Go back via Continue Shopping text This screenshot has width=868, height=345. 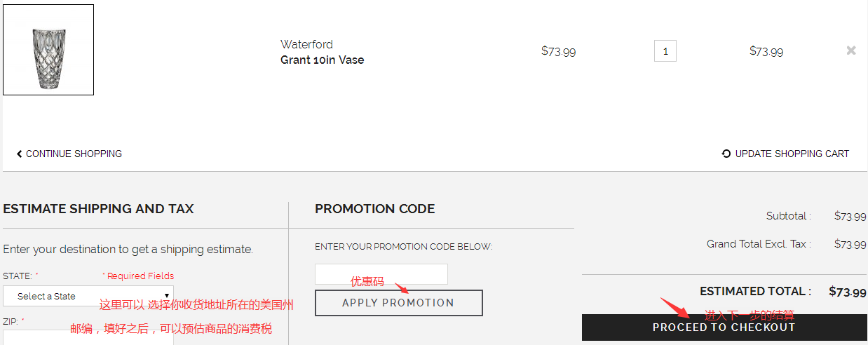click(x=74, y=154)
